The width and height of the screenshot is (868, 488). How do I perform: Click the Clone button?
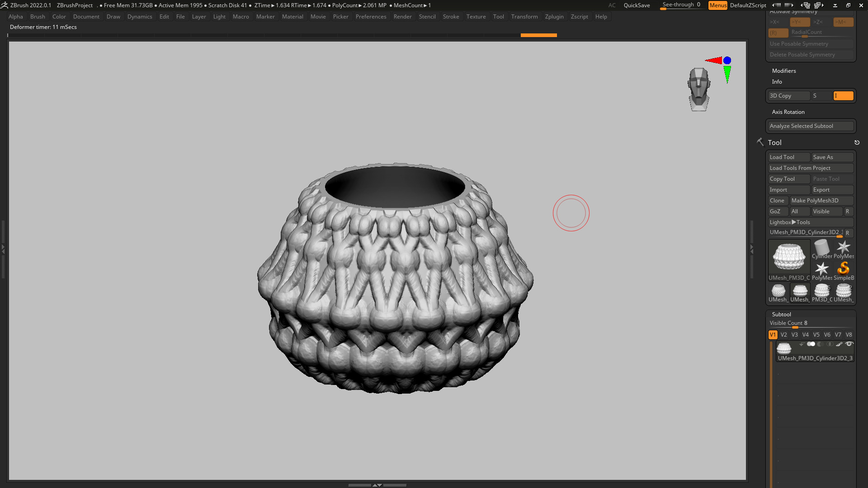coord(778,201)
